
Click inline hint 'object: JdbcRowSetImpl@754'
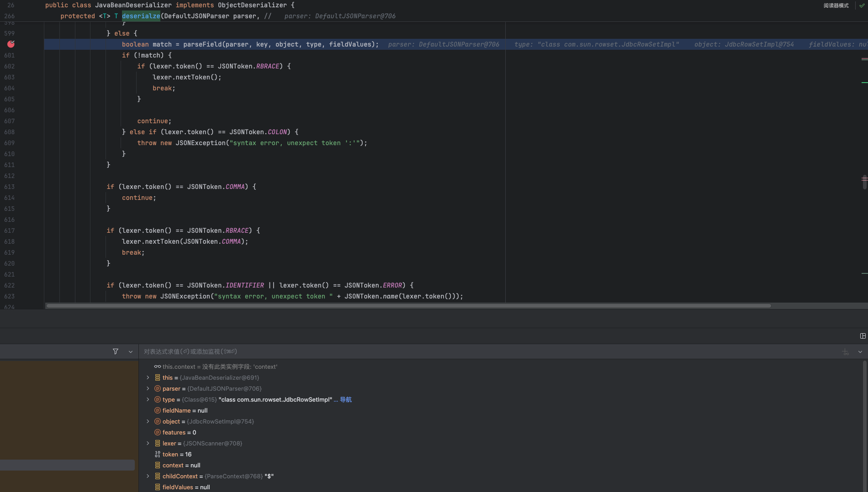(x=744, y=44)
